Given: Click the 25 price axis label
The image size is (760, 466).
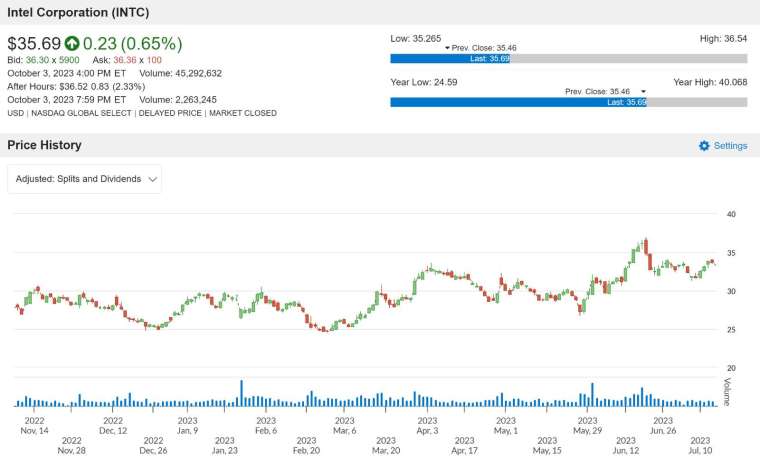Looking at the screenshot, I should click(731, 329).
